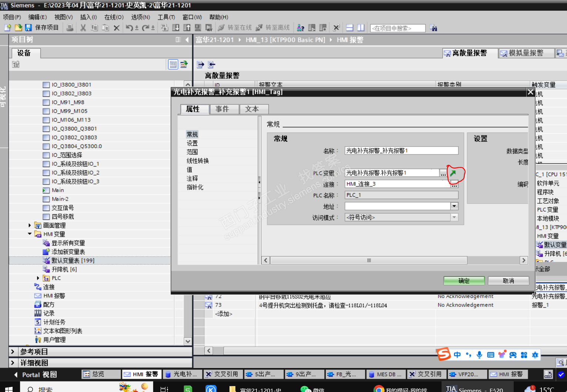Click the <添加> row in alarm table
Image resolution: width=567 pixels, height=392 pixels.
pos(224,314)
